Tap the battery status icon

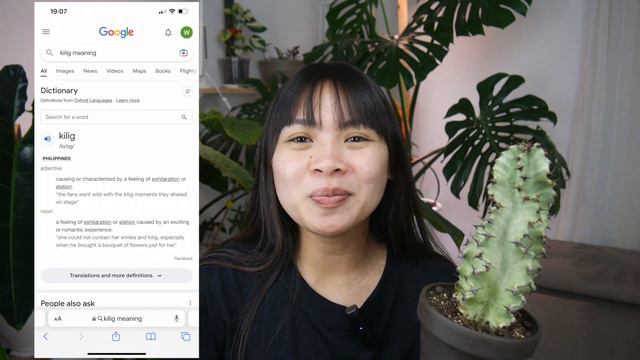tap(183, 11)
